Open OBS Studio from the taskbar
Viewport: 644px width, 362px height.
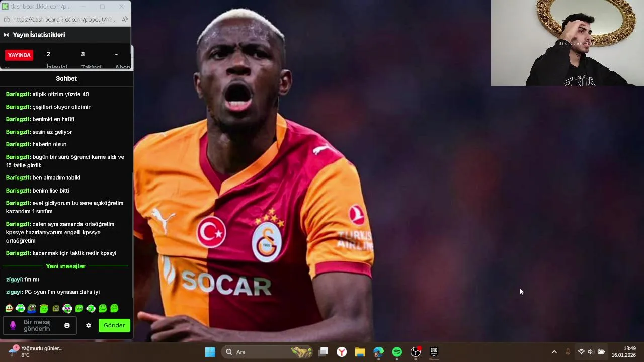coord(416,352)
